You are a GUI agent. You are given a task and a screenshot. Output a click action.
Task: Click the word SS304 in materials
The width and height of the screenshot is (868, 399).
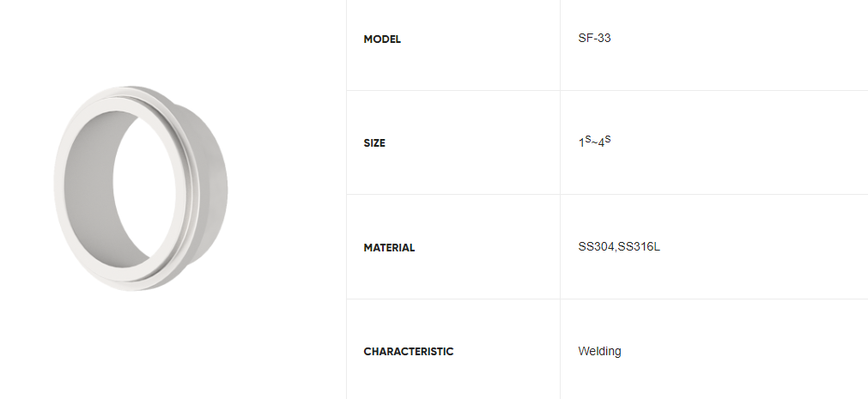[597, 247]
